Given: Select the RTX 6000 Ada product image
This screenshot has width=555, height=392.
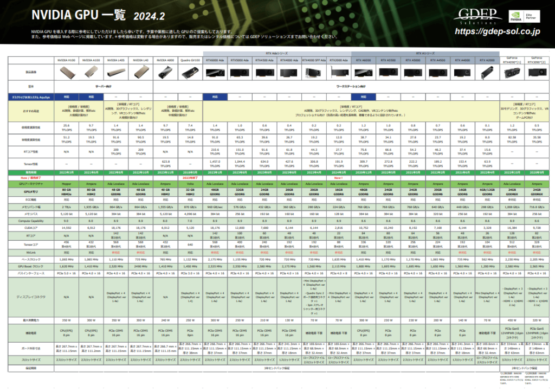Looking at the screenshot, I should tap(215, 72).
